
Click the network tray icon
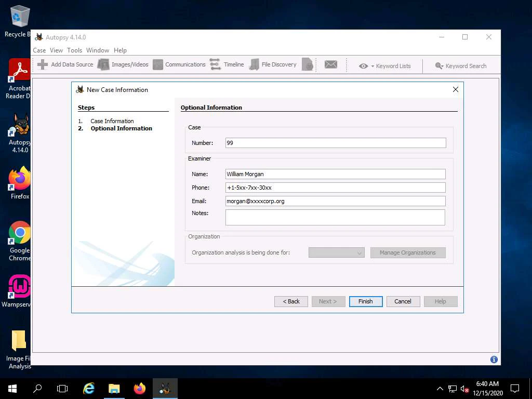[x=452, y=389]
